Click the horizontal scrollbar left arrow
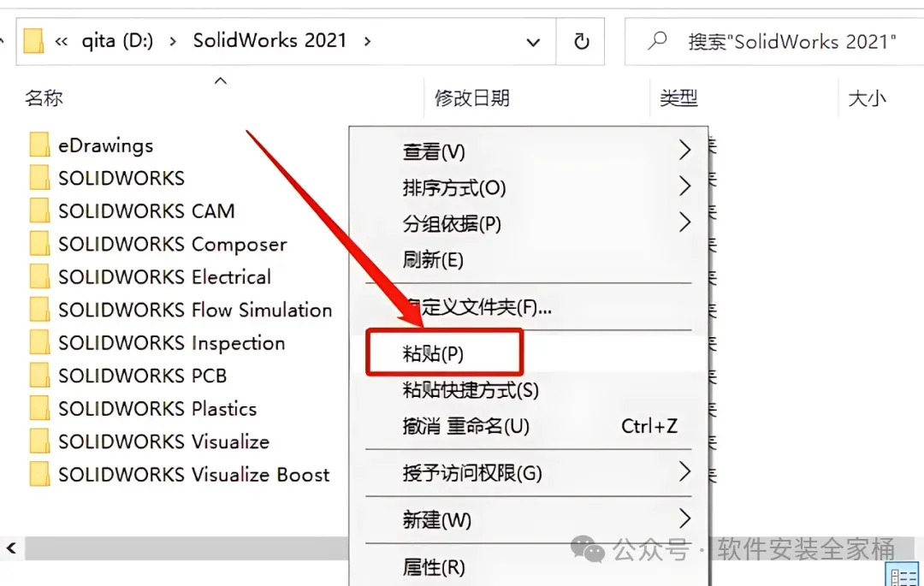Image resolution: width=924 pixels, height=586 pixels. tap(11, 548)
